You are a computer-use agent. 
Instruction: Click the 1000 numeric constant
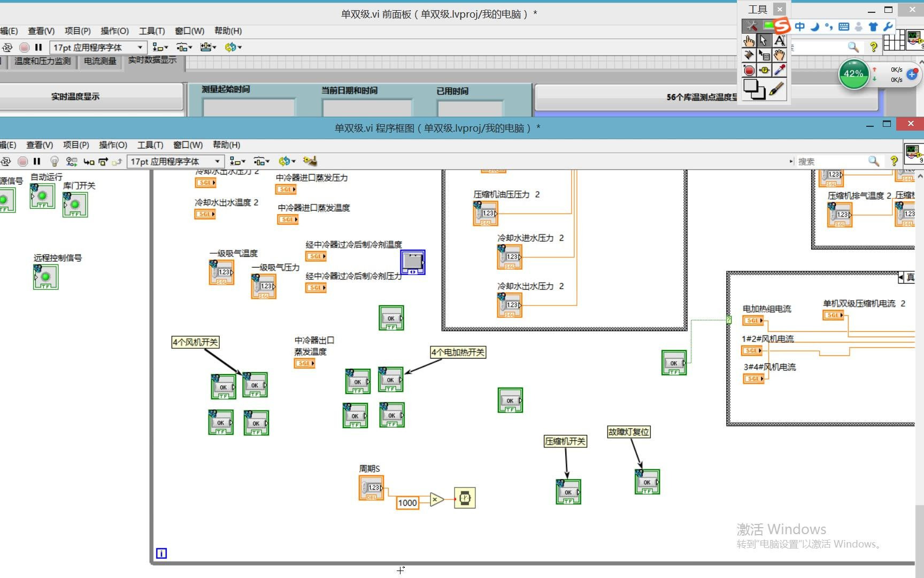407,503
